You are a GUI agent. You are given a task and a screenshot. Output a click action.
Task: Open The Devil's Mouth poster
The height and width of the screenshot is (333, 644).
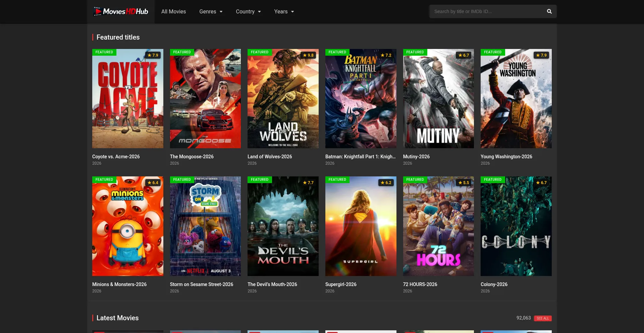283,226
